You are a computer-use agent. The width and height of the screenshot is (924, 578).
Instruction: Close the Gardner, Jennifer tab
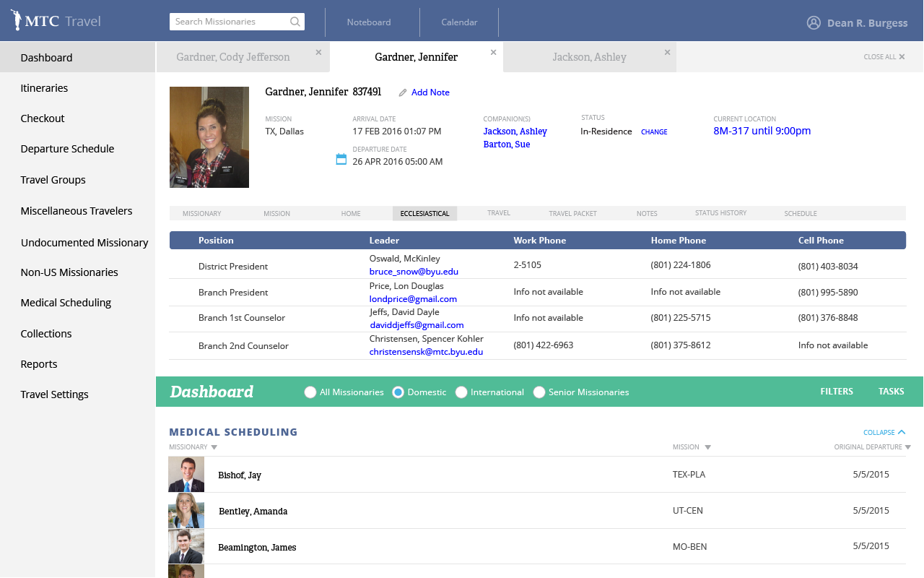coord(493,52)
